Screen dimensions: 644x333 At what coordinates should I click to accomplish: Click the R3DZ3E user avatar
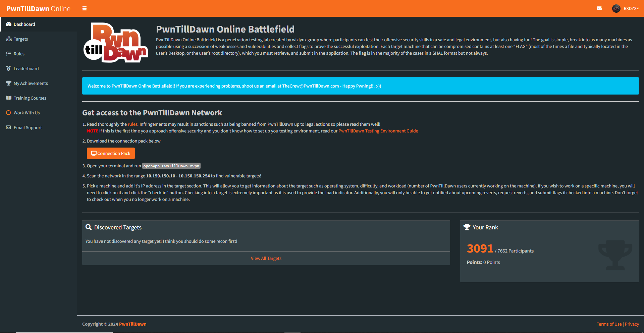point(616,8)
